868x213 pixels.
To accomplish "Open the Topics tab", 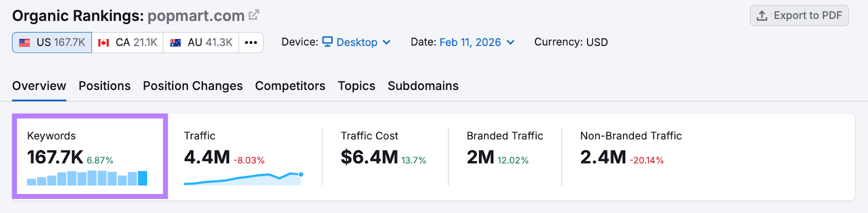I will pyautogui.click(x=356, y=86).
